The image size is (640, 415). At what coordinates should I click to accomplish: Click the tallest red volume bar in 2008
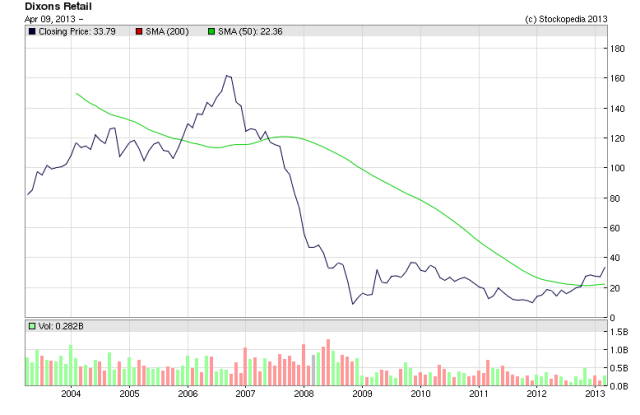(328, 362)
